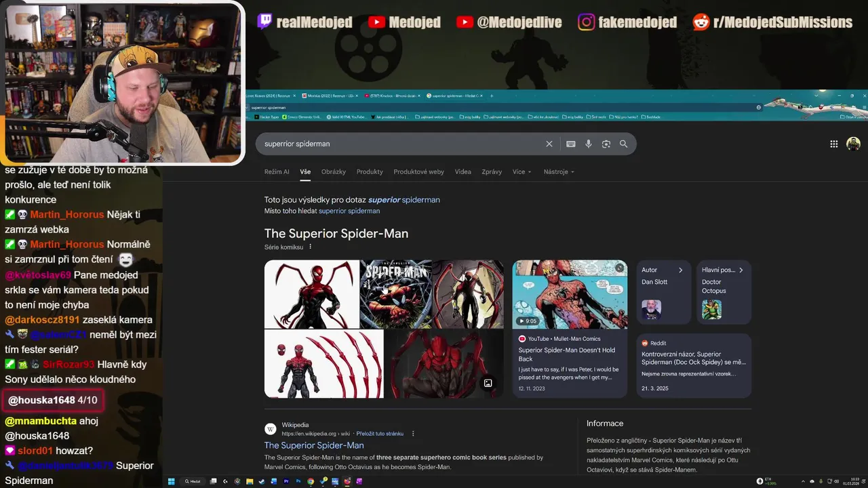The width and height of the screenshot is (868, 488).
Task: Open File Explorer from taskbar
Action: pyautogui.click(x=250, y=481)
